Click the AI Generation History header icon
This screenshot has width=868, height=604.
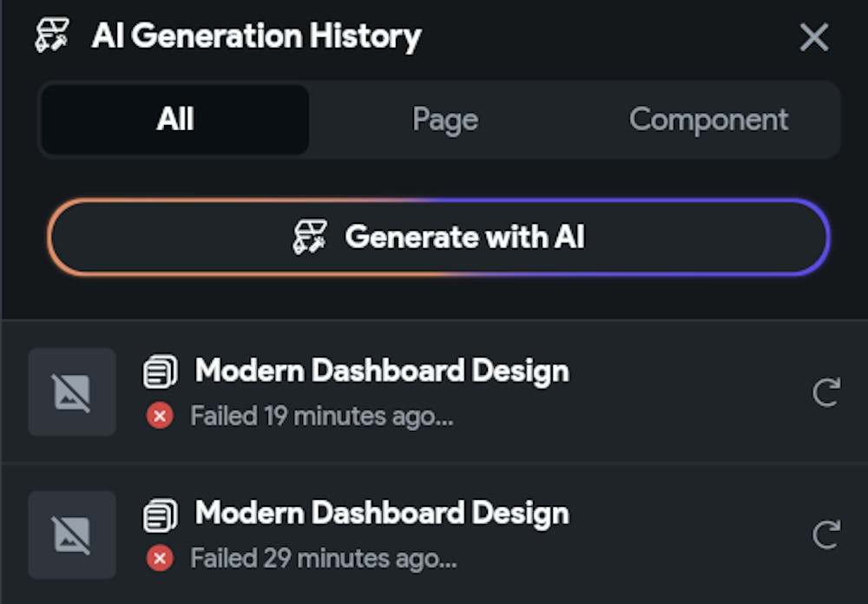[x=52, y=36]
